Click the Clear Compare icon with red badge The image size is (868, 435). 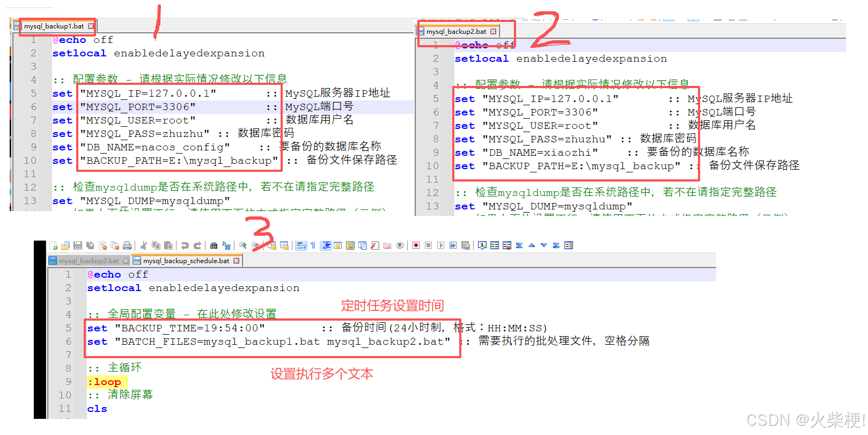506,245
